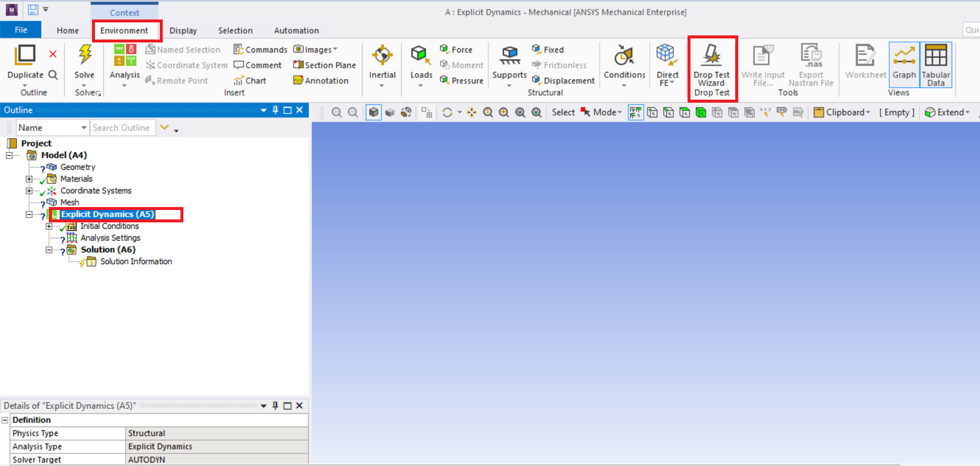Click the Analysis Type value Explicit Dynamics
The height and width of the screenshot is (466, 980).
[217, 447]
